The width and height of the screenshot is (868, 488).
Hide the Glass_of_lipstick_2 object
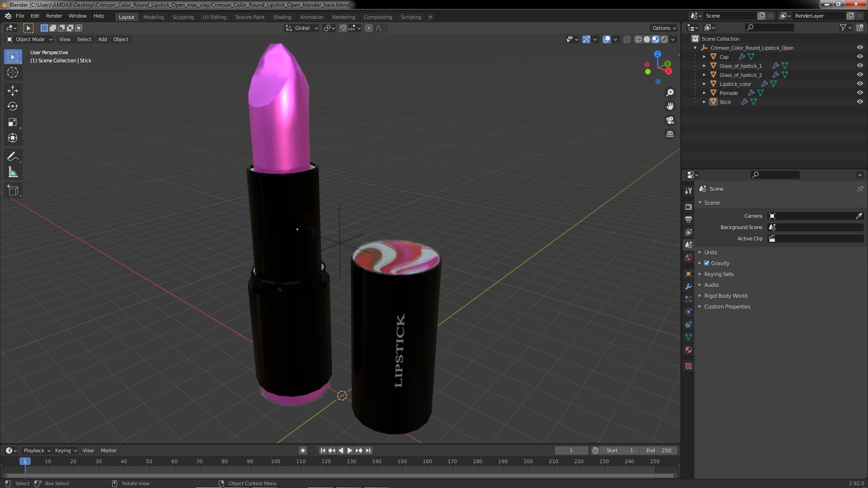860,75
